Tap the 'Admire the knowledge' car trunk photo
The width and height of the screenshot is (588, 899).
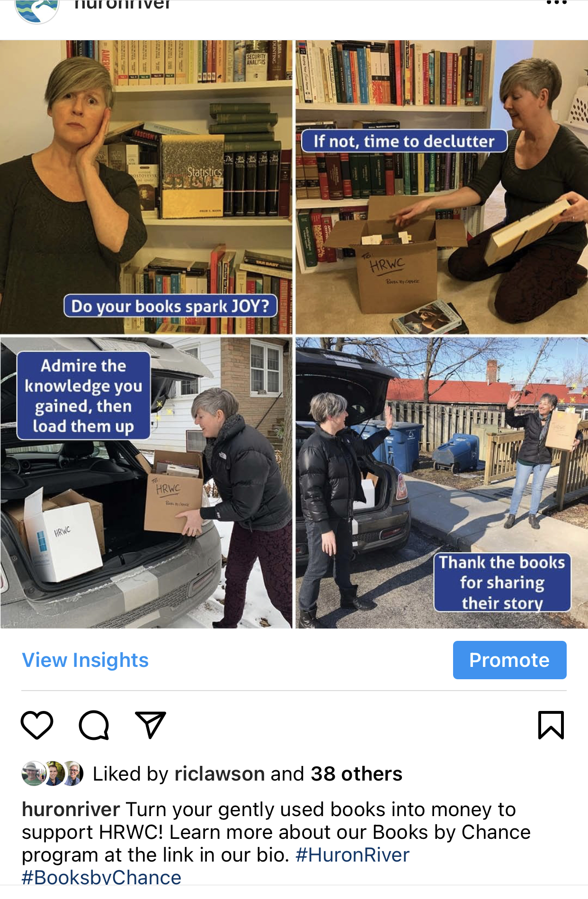[146, 483]
